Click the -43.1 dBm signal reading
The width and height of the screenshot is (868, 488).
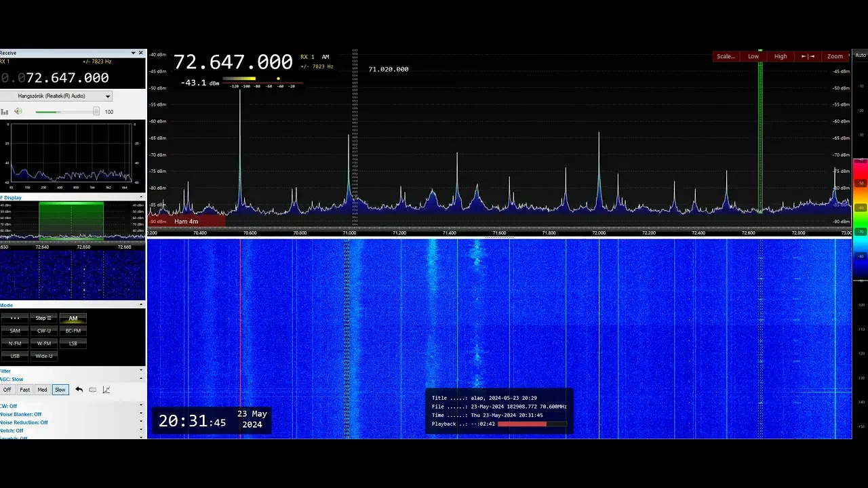pyautogui.click(x=200, y=83)
